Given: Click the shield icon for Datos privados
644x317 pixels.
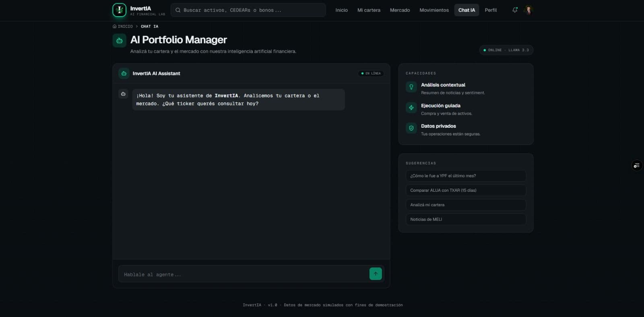Looking at the screenshot, I should point(411,128).
